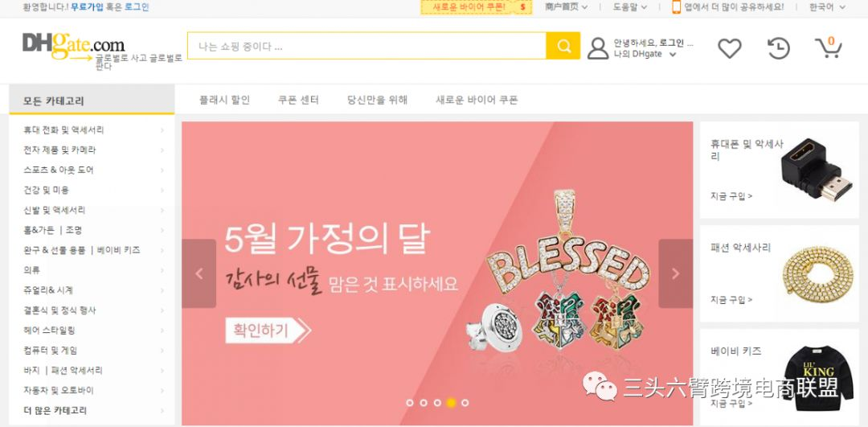Show previous banner with left arrow

(x=199, y=273)
